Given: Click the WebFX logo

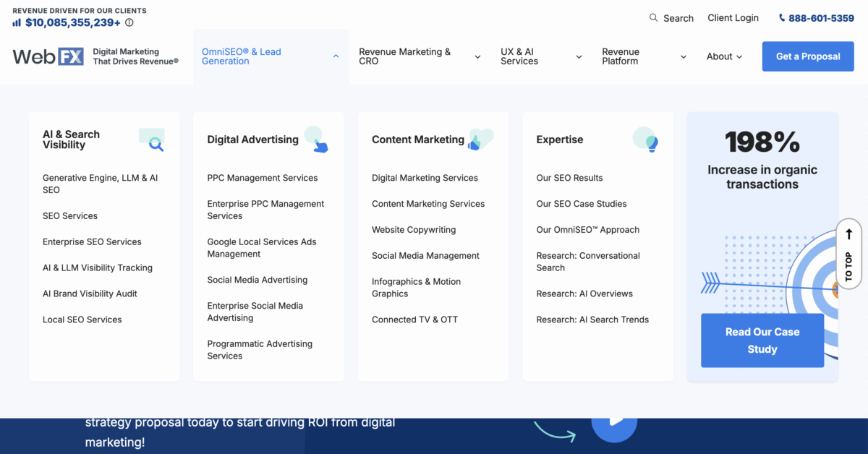Looking at the screenshot, I should [x=48, y=56].
